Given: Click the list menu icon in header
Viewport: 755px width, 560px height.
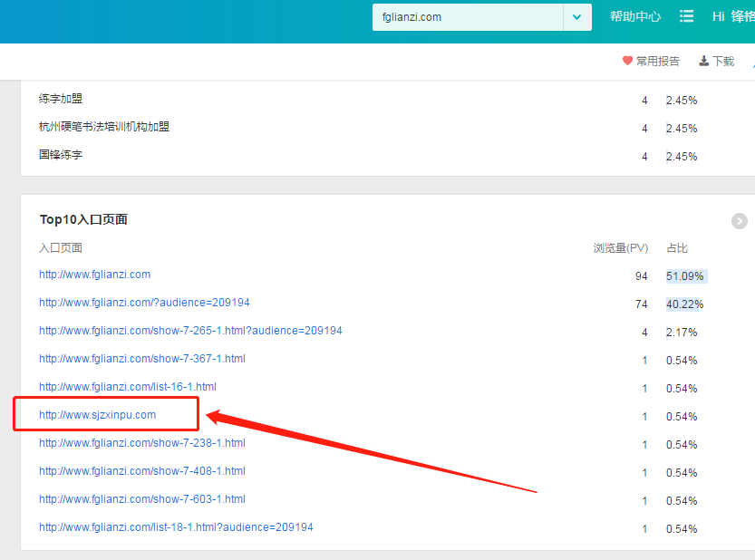Looking at the screenshot, I should (x=687, y=16).
